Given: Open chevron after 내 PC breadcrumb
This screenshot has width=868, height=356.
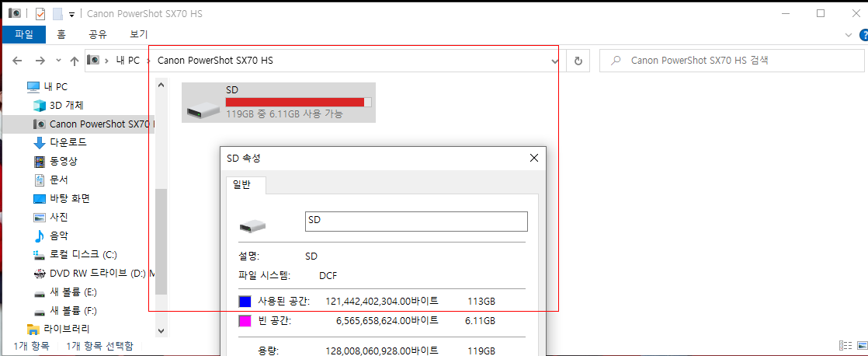Looking at the screenshot, I should coord(149,61).
